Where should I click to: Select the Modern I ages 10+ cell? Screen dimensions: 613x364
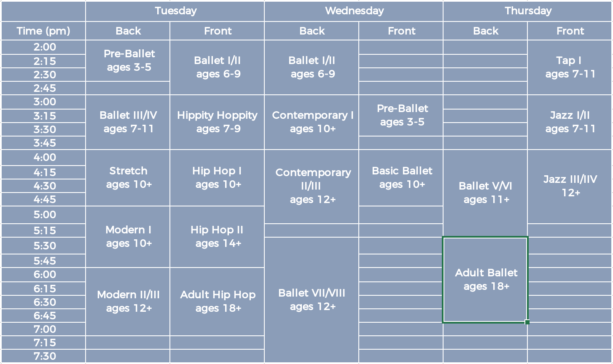click(x=128, y=237)
